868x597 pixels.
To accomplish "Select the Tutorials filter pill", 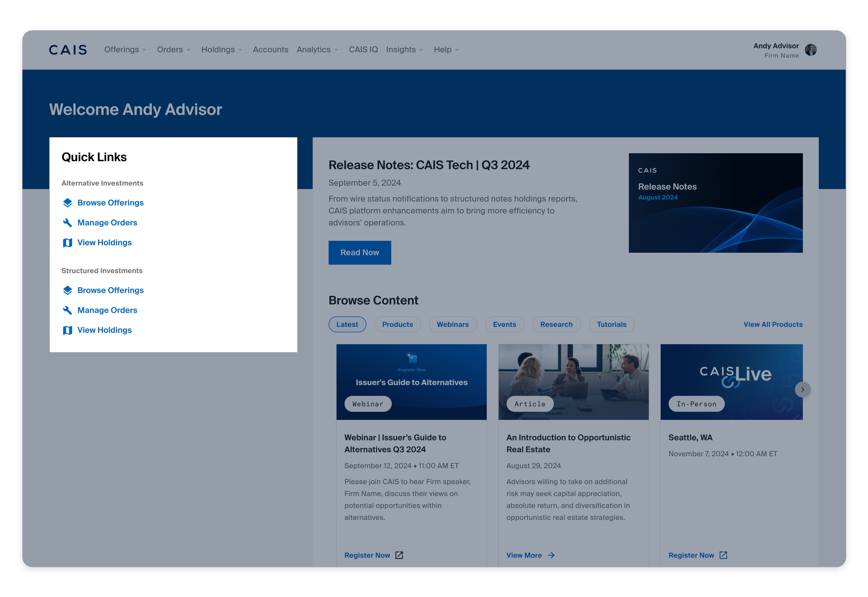I will coord(611,324).
